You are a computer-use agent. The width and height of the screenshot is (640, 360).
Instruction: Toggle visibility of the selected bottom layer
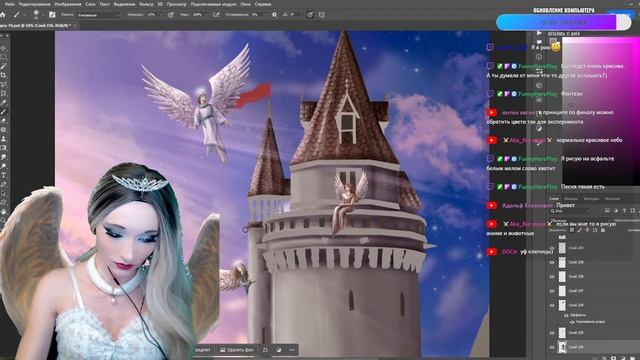coord(552,347)
